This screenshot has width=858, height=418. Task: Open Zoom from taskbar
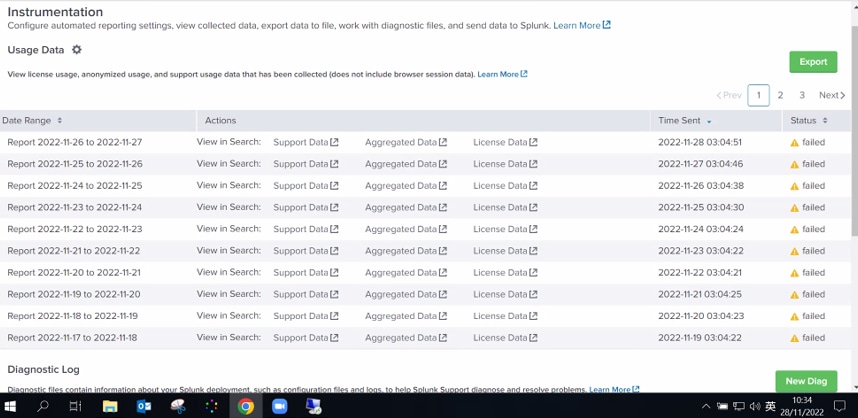280,406
